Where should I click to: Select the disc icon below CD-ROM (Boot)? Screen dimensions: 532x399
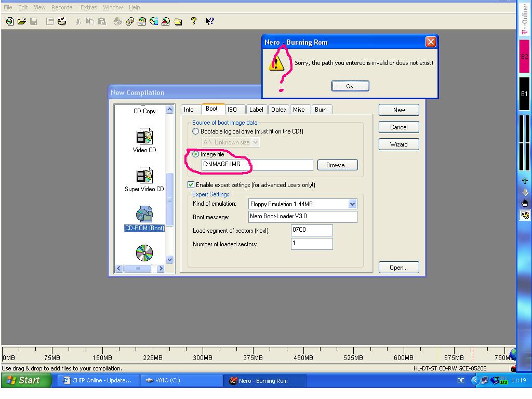click(144, 253)
